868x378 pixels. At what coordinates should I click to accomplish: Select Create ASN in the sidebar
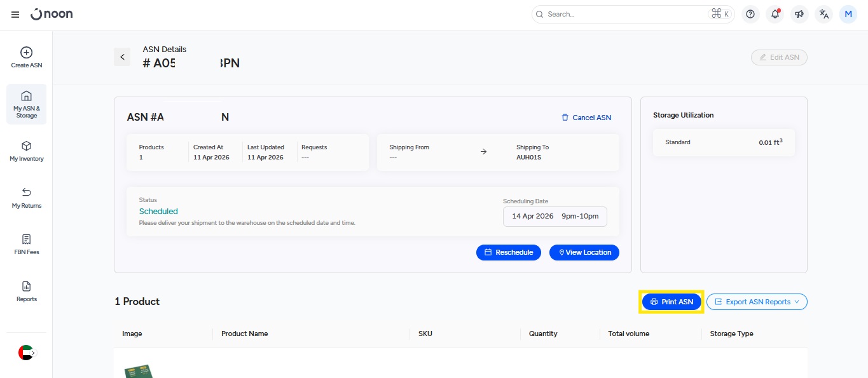pos(27,58)
